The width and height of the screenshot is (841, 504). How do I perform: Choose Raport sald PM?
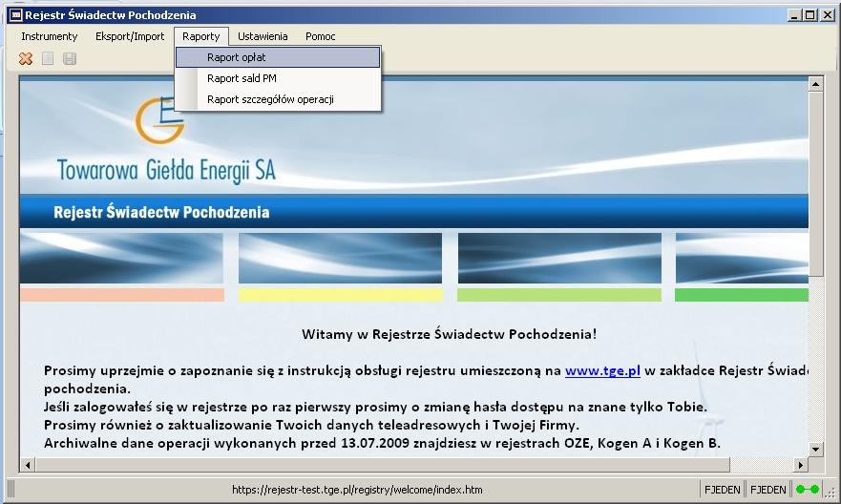278,78
